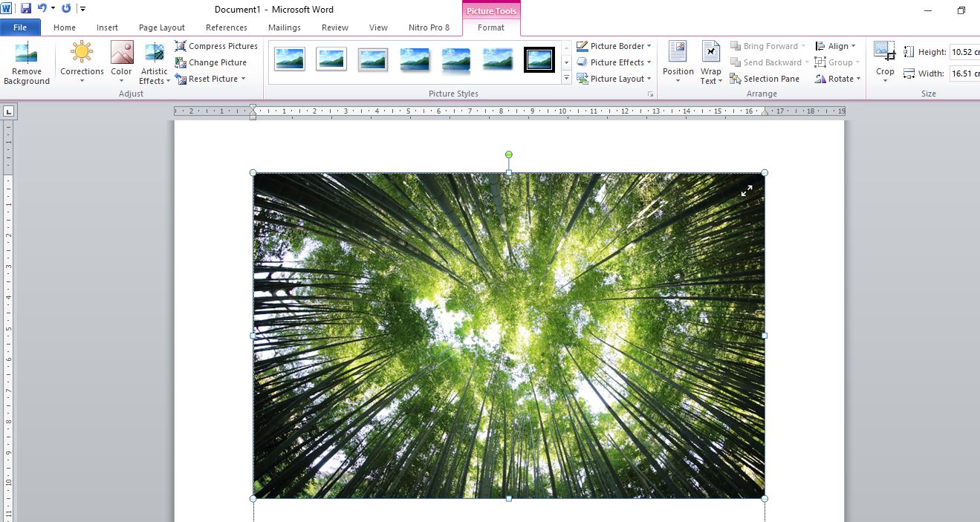Open the File tab

click(x=20, y=27)
